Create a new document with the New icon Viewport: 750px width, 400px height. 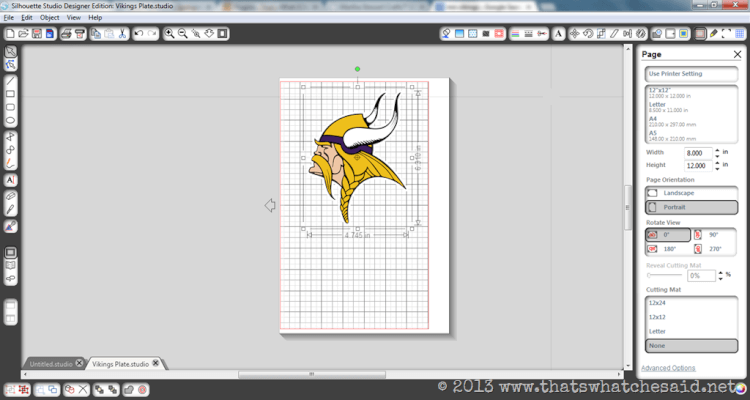11,33
